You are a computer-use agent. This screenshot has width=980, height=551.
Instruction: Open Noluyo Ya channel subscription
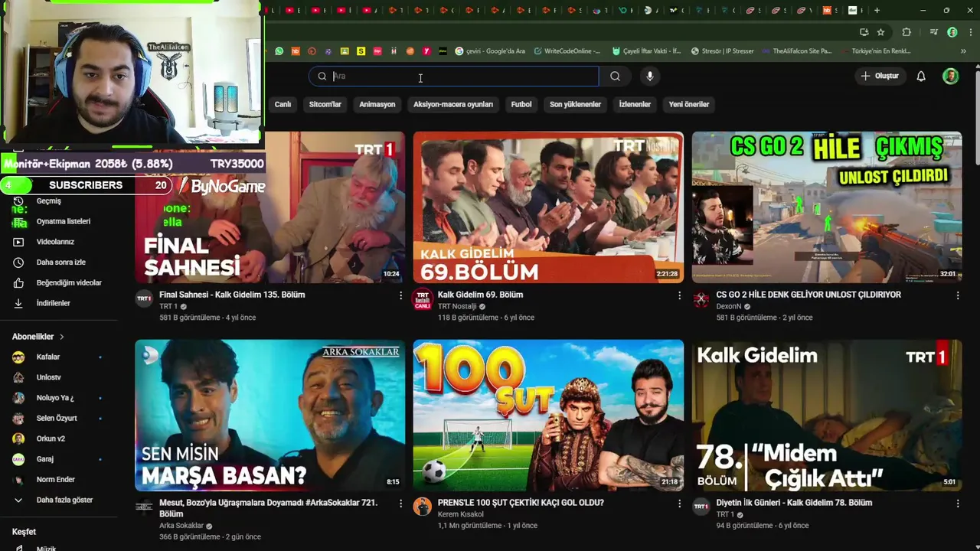[57, 398]
